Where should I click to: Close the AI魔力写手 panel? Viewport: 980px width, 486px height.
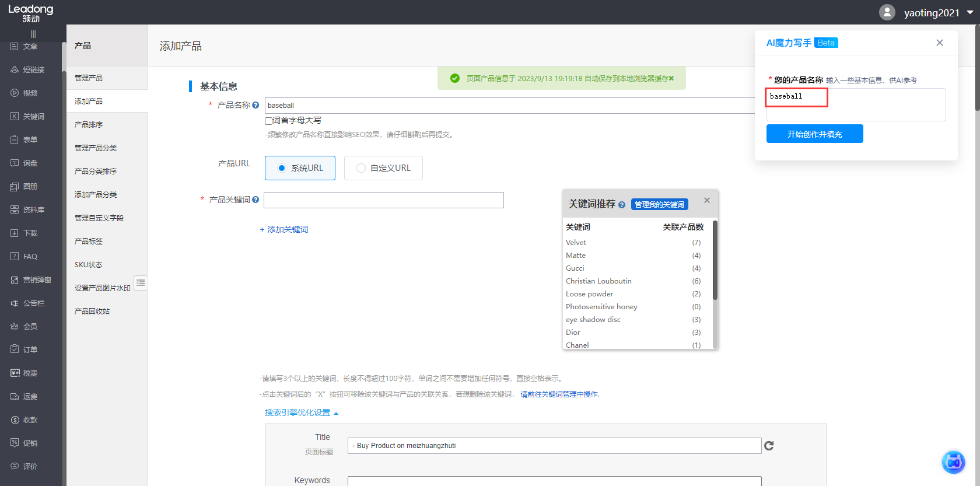tap(939, 43)
